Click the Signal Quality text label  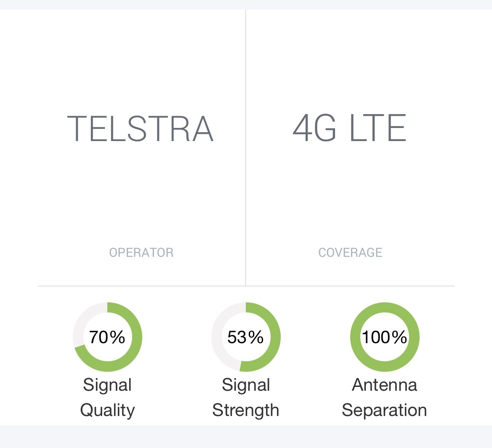pos(107,397)
